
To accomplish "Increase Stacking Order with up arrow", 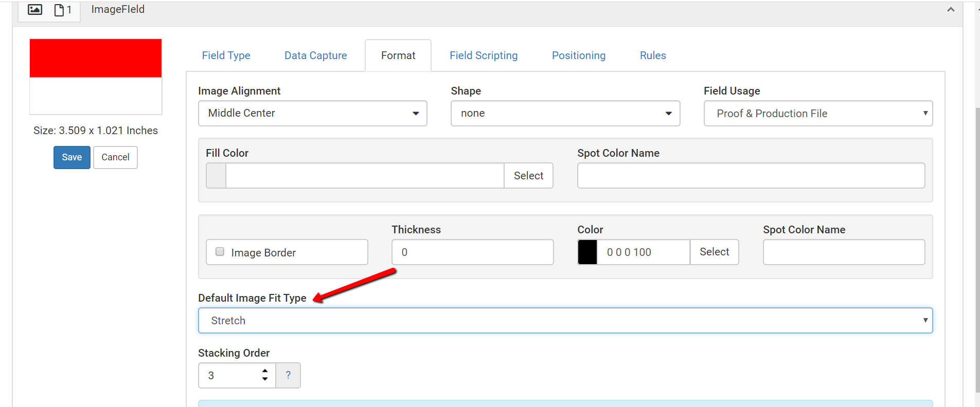I will (265, 371).
